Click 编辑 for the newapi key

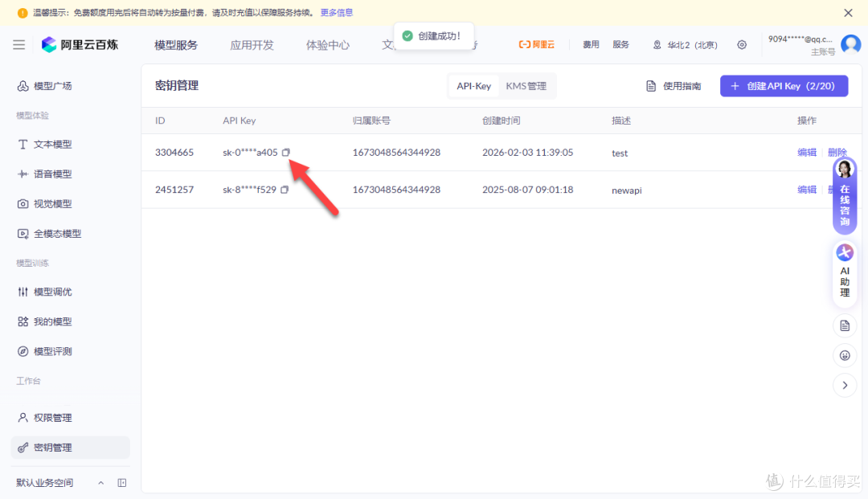pos(807,190)
